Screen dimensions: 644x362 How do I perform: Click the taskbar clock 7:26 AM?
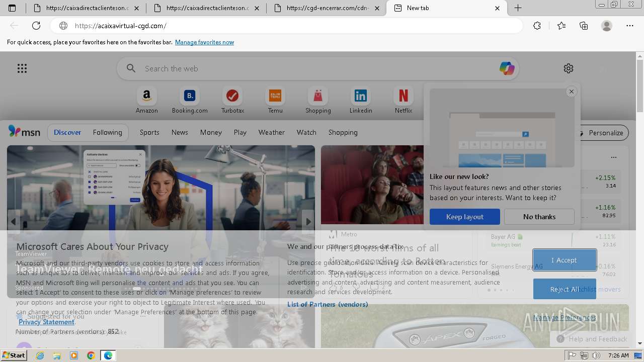618,355
